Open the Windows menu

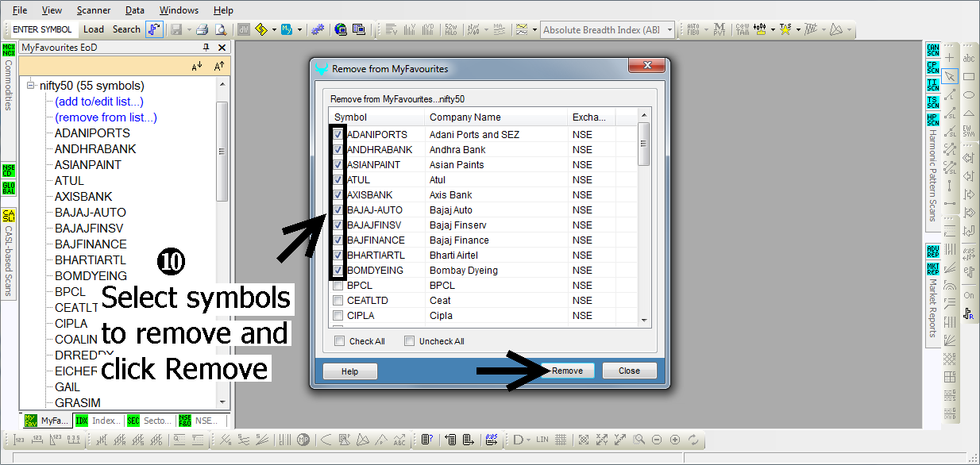coord(179,10)
